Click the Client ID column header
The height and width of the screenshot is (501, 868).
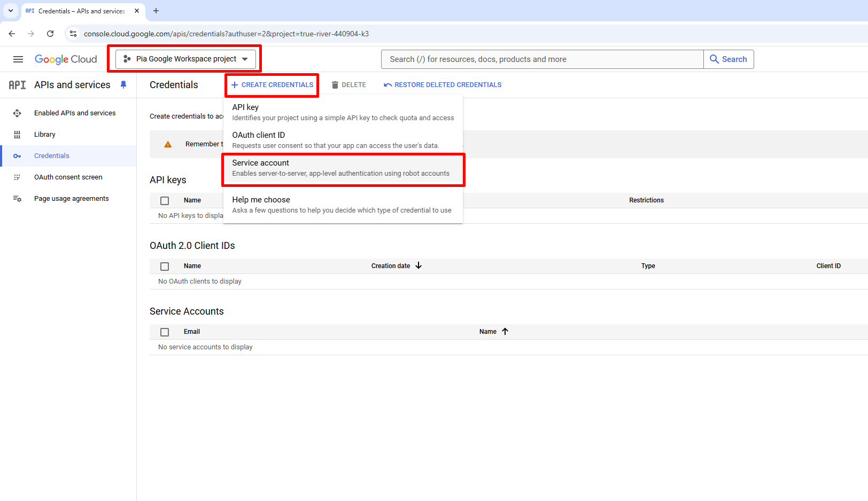click(828, 266)
